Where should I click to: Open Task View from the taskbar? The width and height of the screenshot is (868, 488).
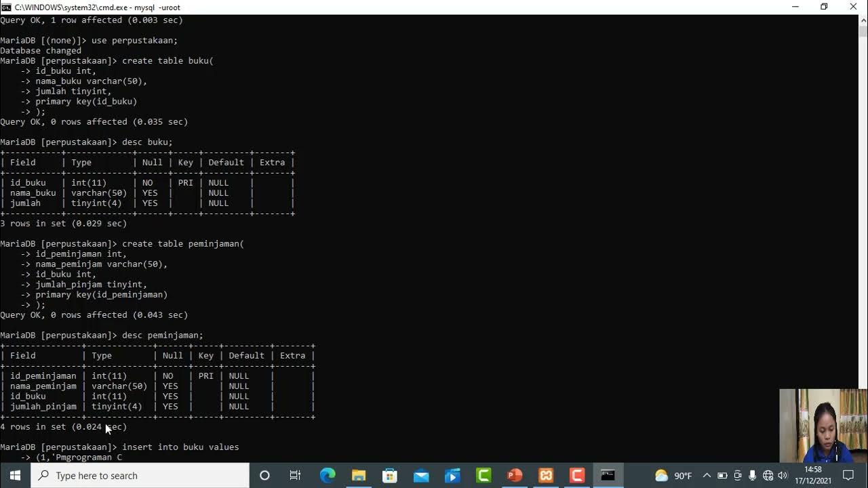[295, 475]
